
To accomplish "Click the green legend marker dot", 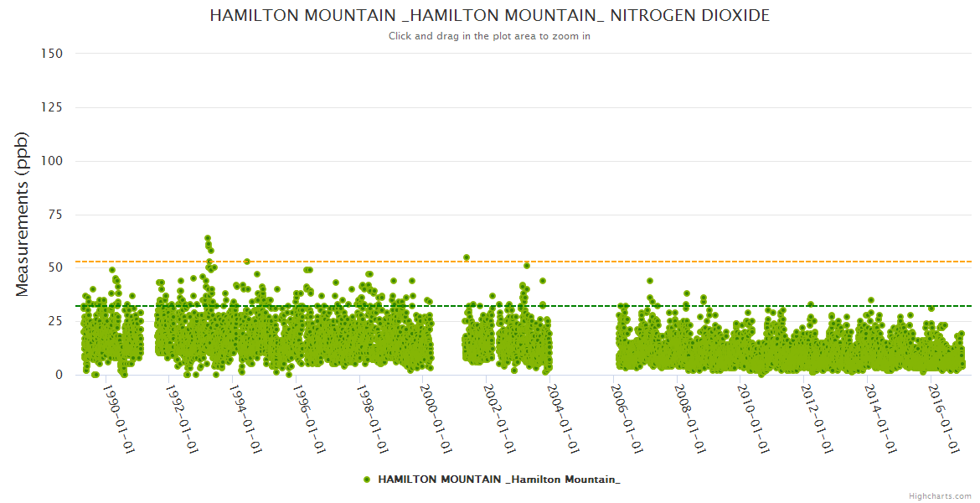I will pyautogui.click(x=367, y=480).
